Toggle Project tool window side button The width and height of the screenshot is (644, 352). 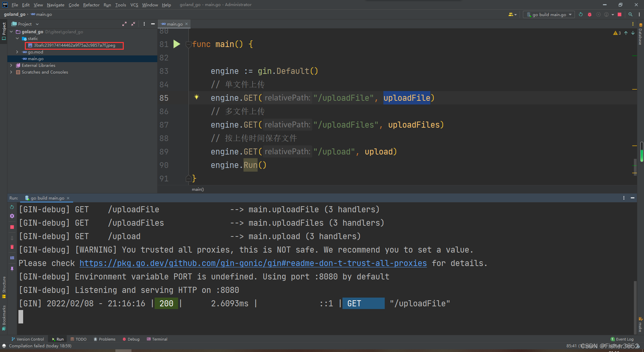click(x=4, y=31)
